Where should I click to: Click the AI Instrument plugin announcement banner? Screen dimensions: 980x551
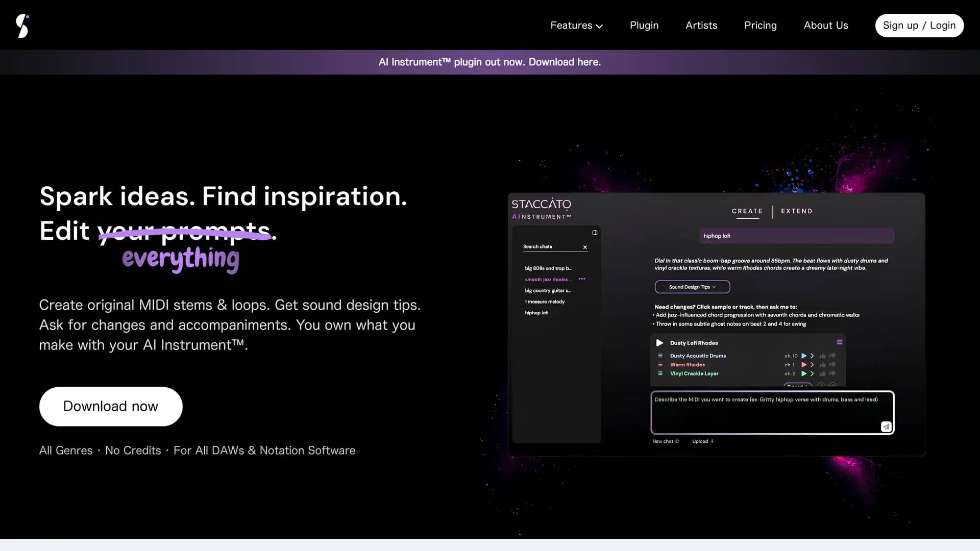click(489, 62)
